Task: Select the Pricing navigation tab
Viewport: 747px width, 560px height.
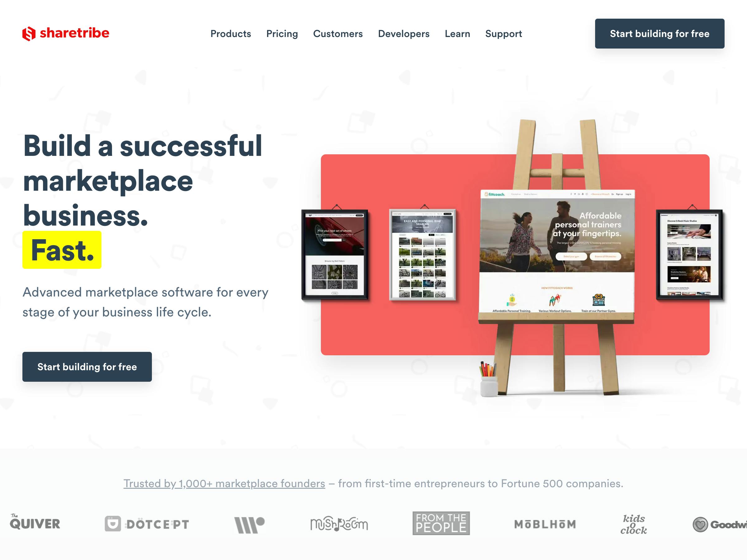Action: point(282,34)
